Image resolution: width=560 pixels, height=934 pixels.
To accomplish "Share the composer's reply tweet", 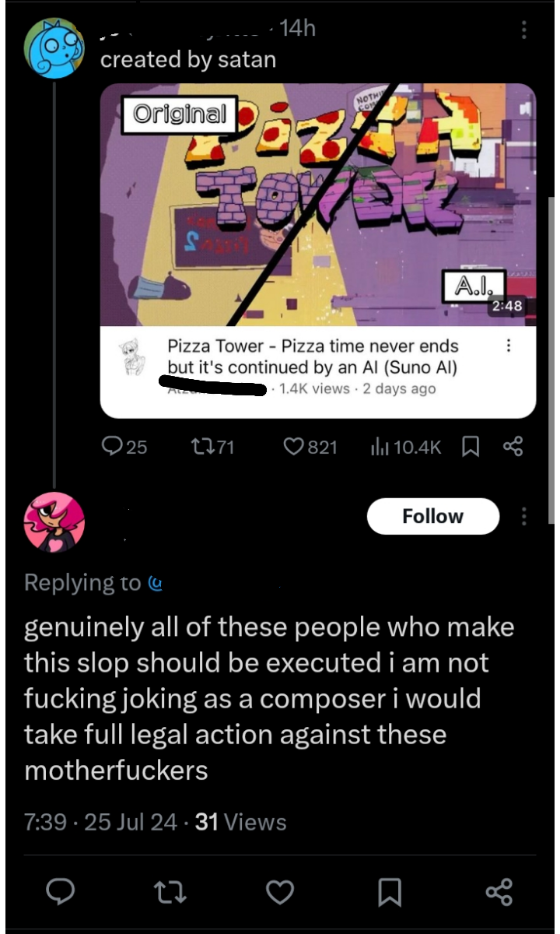I will [x=499, y=891].
